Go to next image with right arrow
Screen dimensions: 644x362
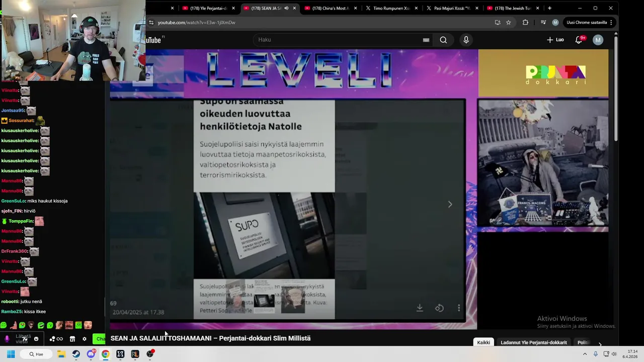click(x=450, y=204)
